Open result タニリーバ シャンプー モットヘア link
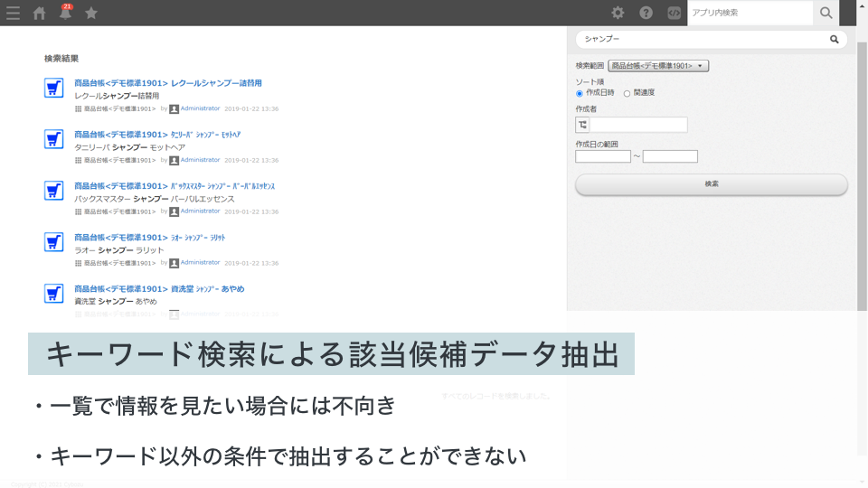The height and width of the screenshot is (488, 868). pyautogui.click(x=157, y=135)
